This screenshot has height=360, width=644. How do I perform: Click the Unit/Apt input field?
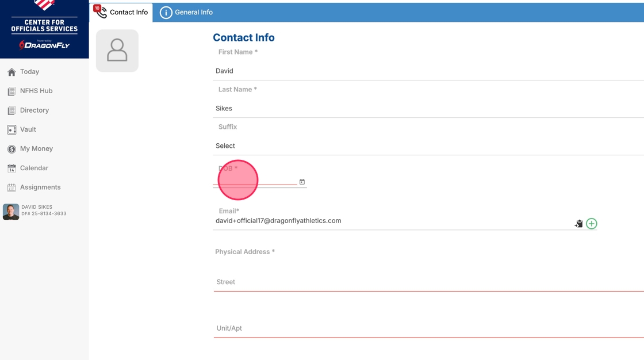point(428,328)
